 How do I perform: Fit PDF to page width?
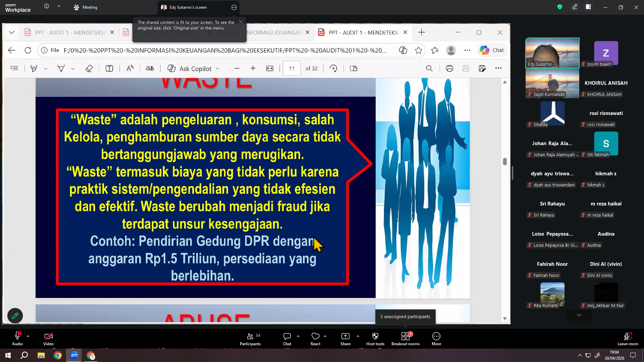[270, 68]
